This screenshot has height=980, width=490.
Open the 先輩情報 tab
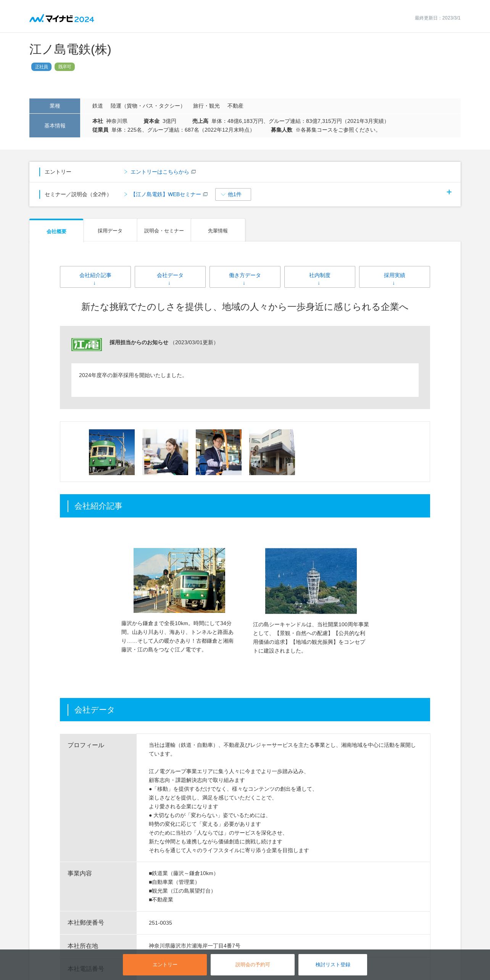(218, 230)
